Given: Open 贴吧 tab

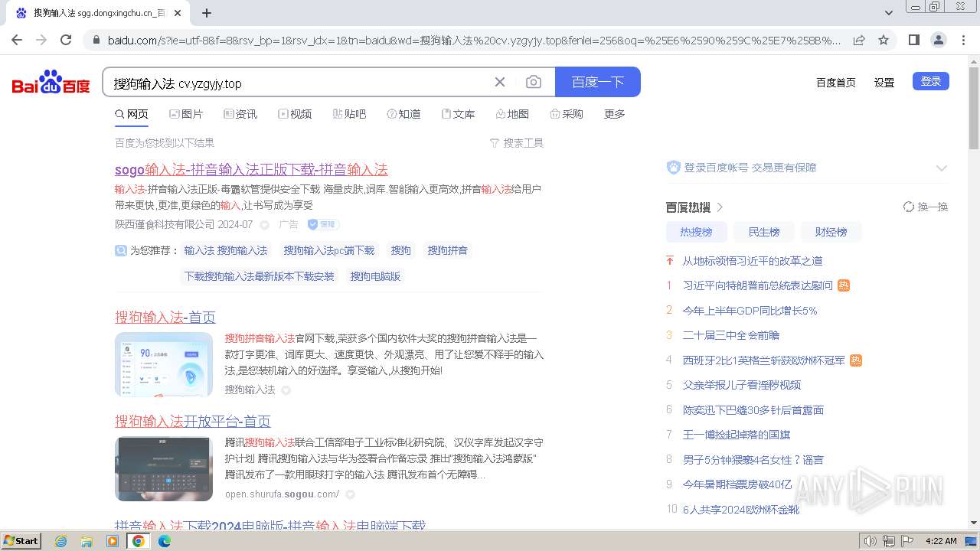Looking at the screenshot, I should tap(349, 114).
